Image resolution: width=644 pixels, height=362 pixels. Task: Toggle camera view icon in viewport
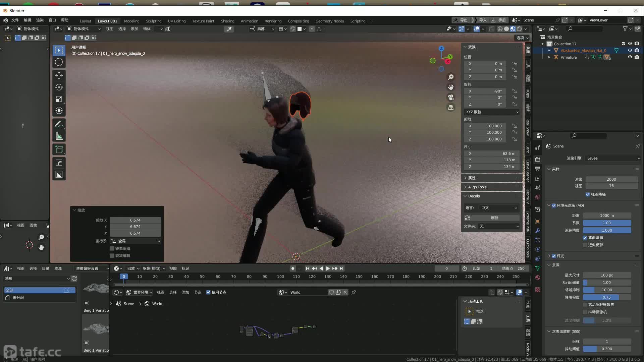pos(451,97)
